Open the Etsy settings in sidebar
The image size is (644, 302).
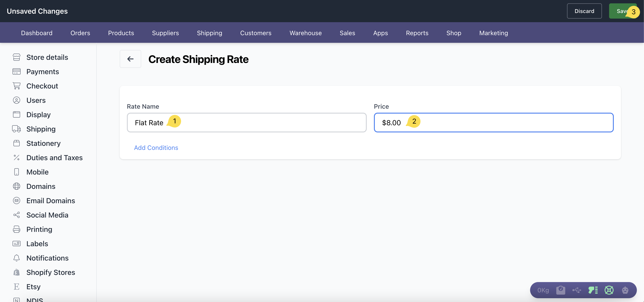33,287
